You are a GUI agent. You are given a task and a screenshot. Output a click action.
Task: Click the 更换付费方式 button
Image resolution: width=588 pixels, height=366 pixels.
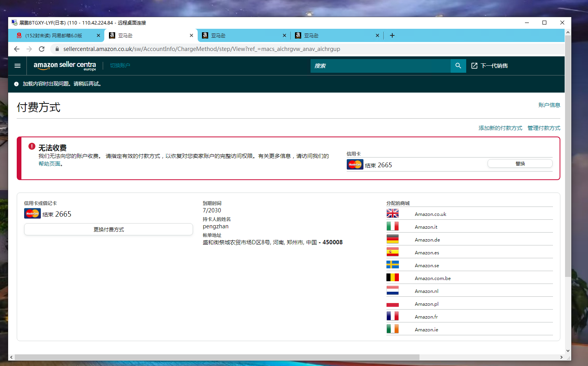click(x=109, y=229)
